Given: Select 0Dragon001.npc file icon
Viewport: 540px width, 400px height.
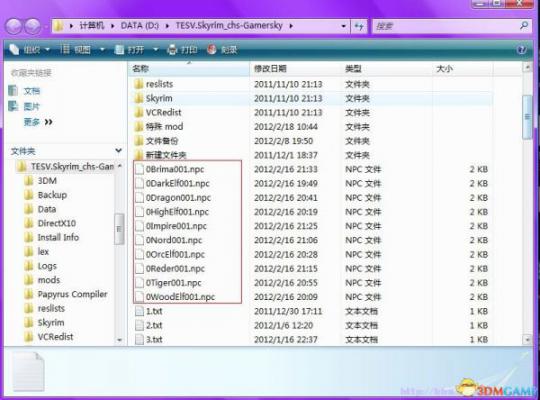Looking at the screenshot, I should [x=139, y=198].
